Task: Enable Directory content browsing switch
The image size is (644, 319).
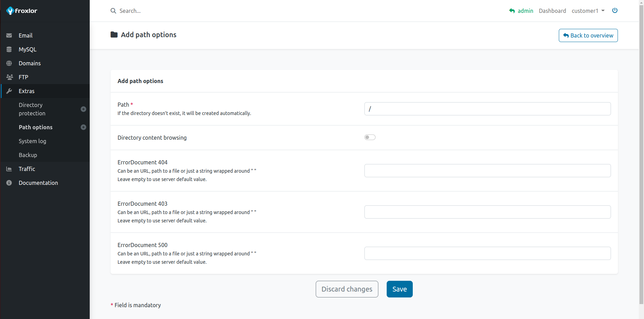Action: coord(370,137)
